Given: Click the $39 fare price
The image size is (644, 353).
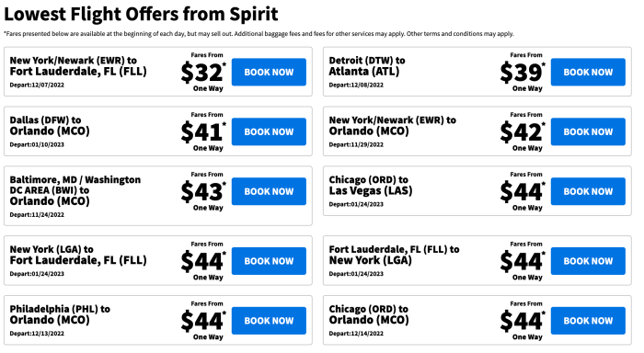Looking at the screenshot, I should (x=523, y=73).
